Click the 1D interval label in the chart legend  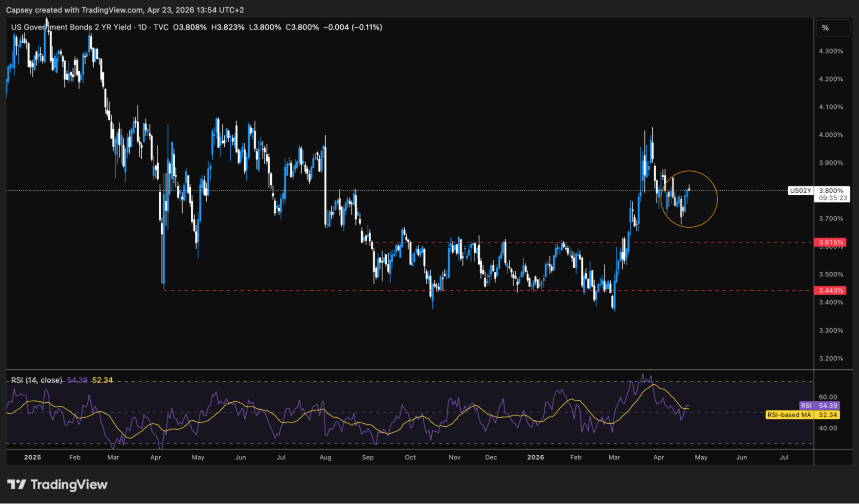(142, 27)
